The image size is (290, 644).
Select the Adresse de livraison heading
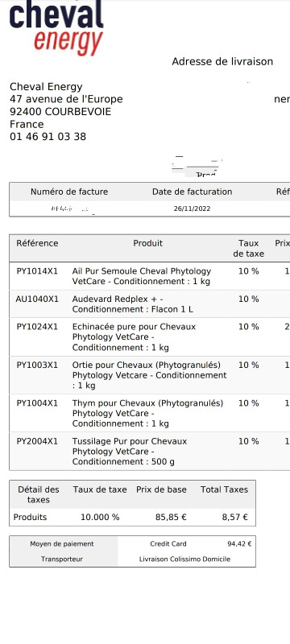pos(222,62)
